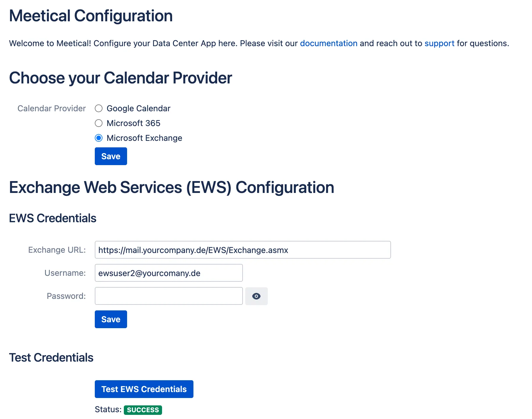Show the password using the eye icon
The height and width of the screenshot is (419, 532).
click(x=256, y=296)
